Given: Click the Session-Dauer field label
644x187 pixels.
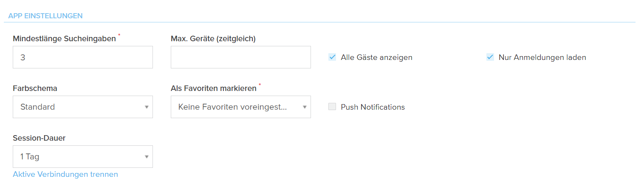Looking at the screenshot, I should [x=39, y=138].
